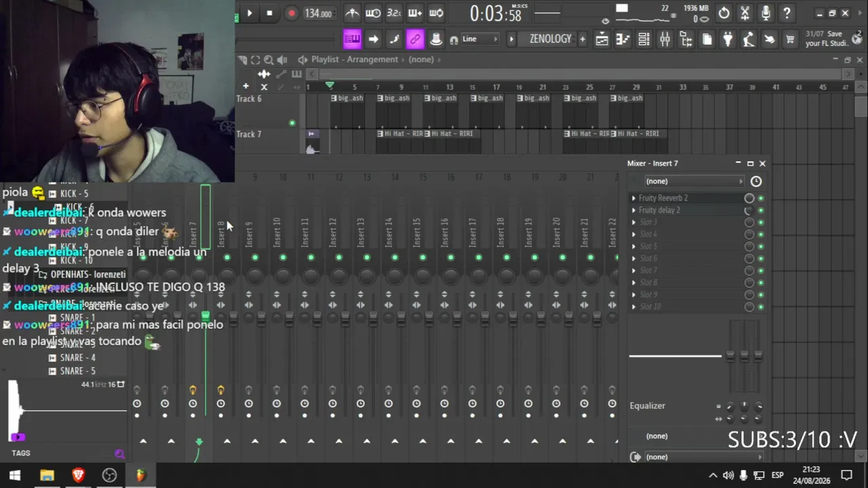
Task: Open the Browser view icon
Action: [686, 40]
